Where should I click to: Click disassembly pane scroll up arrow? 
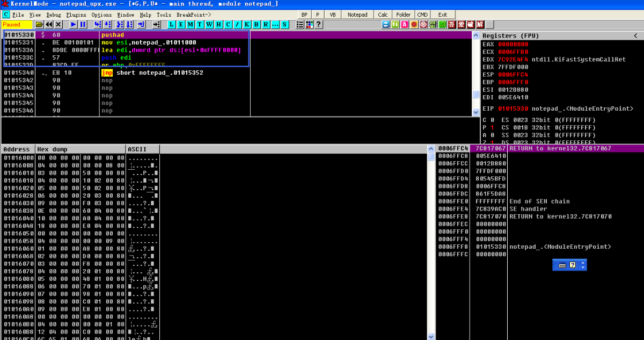(475, 35)
